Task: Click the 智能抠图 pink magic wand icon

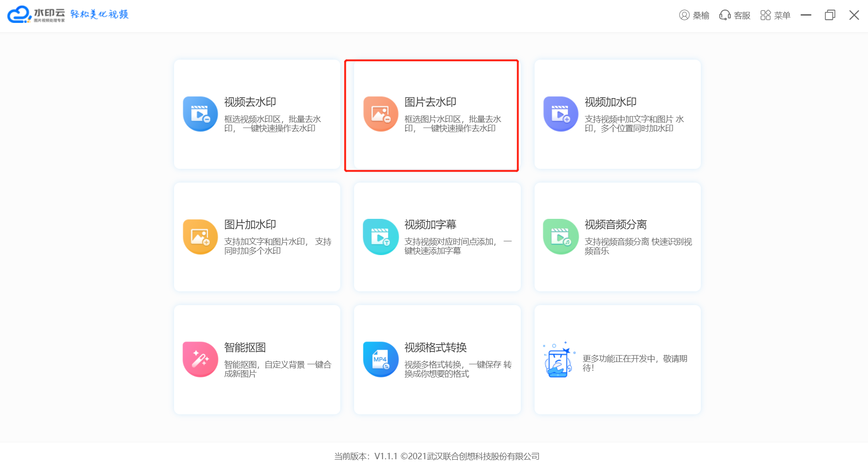Action: point(200,359)
